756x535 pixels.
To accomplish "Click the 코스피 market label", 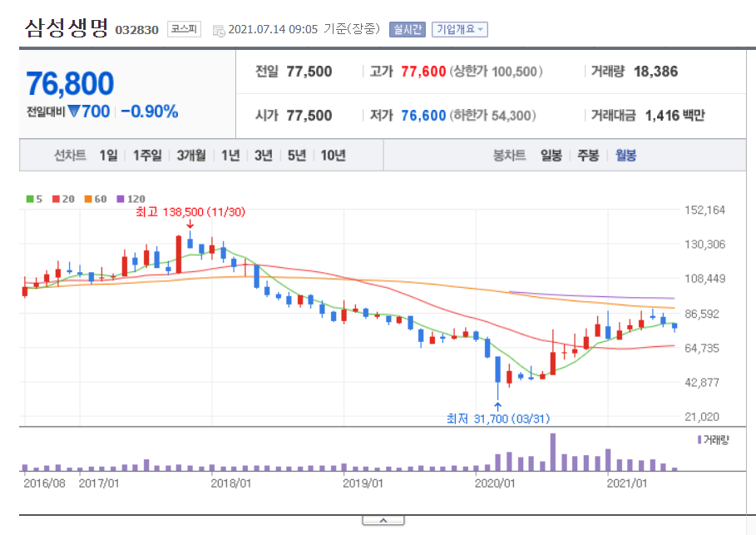I will pyautogui.click(x=184, y=29).
